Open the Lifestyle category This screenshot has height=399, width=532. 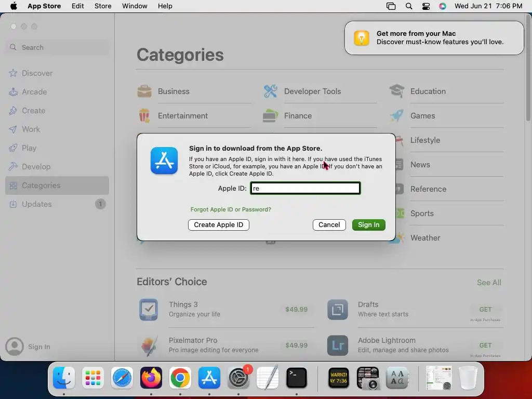(x=425, y=140)
